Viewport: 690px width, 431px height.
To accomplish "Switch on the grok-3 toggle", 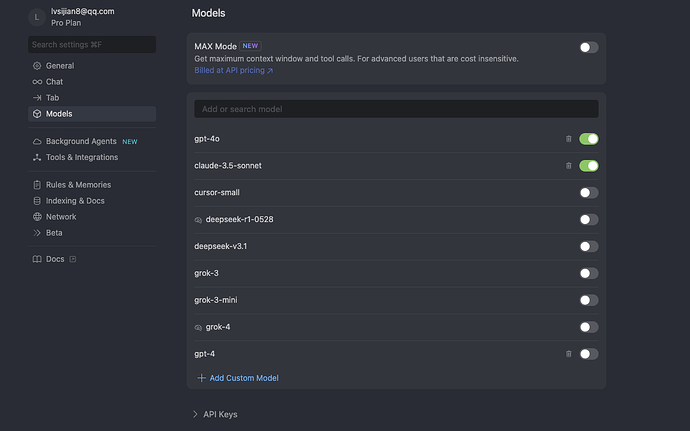I will (589, 273).
